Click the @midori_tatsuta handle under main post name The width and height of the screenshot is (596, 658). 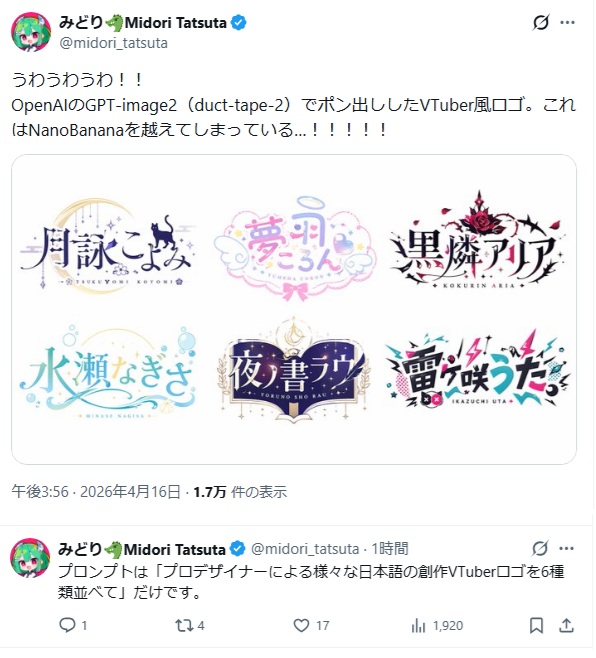113,43
